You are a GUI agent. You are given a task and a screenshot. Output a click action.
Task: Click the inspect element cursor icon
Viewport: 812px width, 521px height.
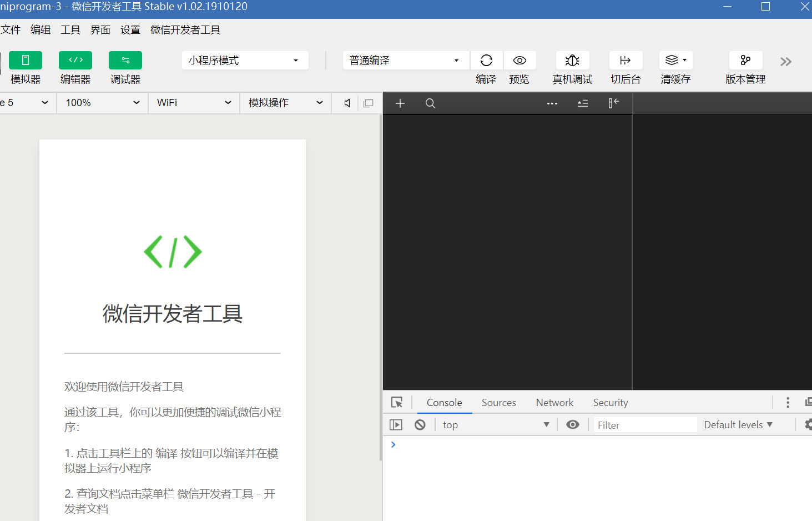[x=397, y=403]
